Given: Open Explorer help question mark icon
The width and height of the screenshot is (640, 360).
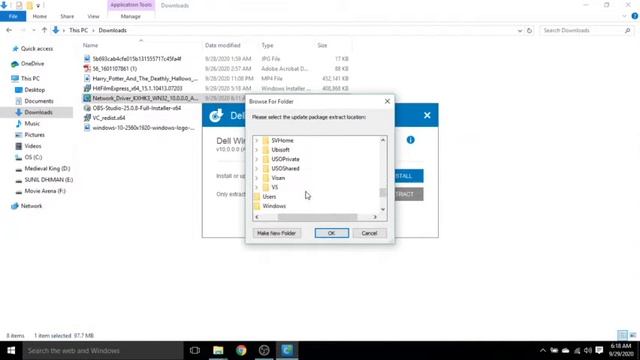Looking at the screenshot, I should tap(635, 16).
